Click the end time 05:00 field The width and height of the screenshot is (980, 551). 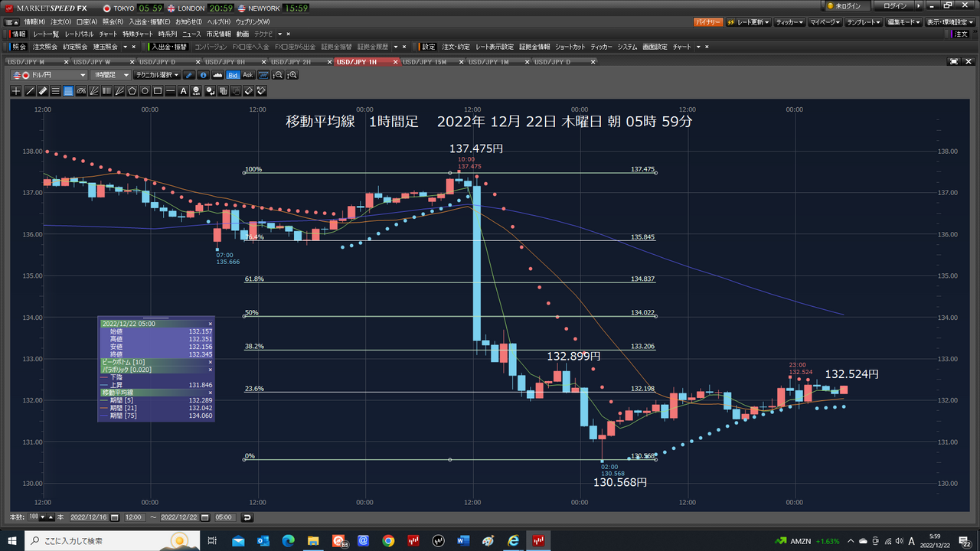(224, 517)
